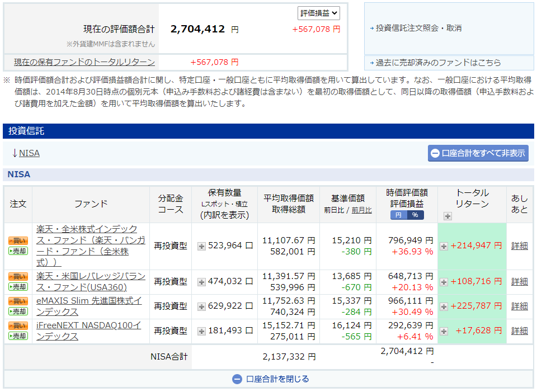Click the 買い button for 楽天・全米株式インデックス

click(18, 240)
